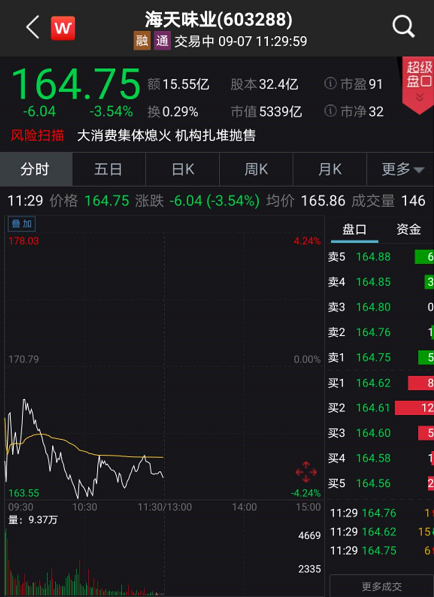The width and height of the screenshot is (434, 597).
Task: Tap the 融 margin trading badge
Action: coord(142,41)
